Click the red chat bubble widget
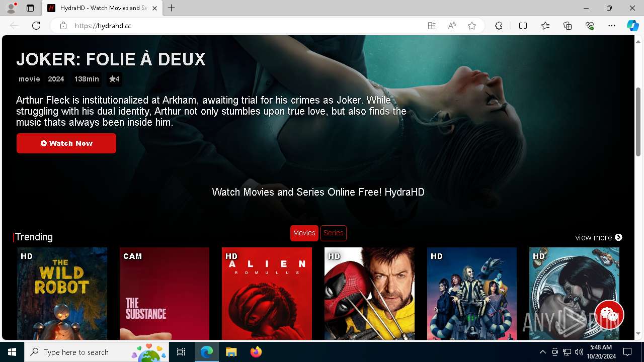Screen dimensions: 644x362 pos(609,315)
